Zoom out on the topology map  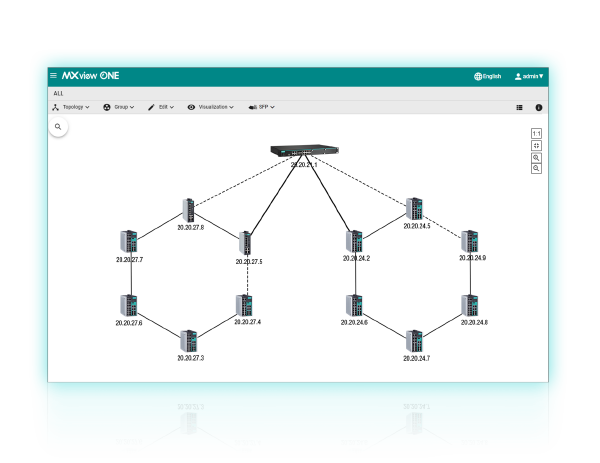click(x=537, y=169)
